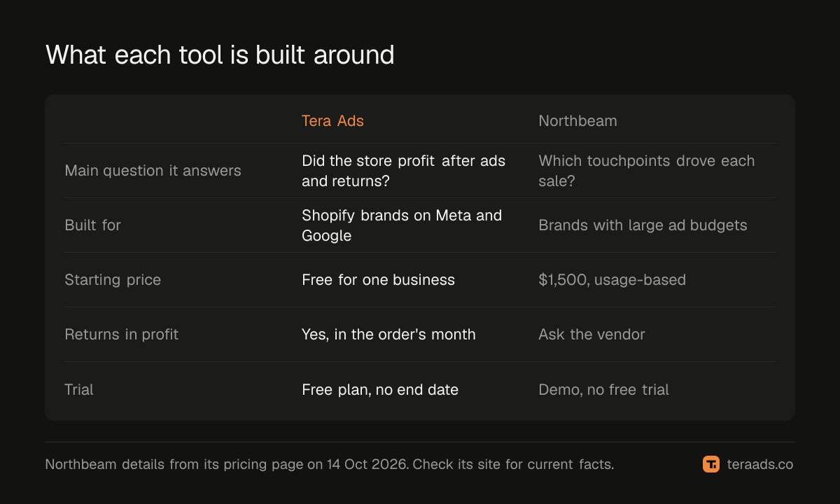Select the 'Starting price' row label

click(113, 280)
